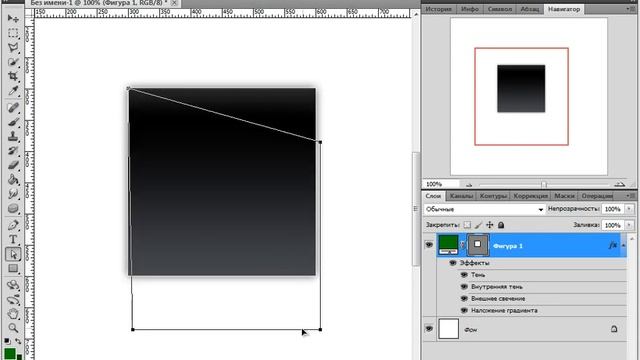640x360 pixels.
Task: Toggle visibility of Внешнее свечение effect
Action: point(464,298)
